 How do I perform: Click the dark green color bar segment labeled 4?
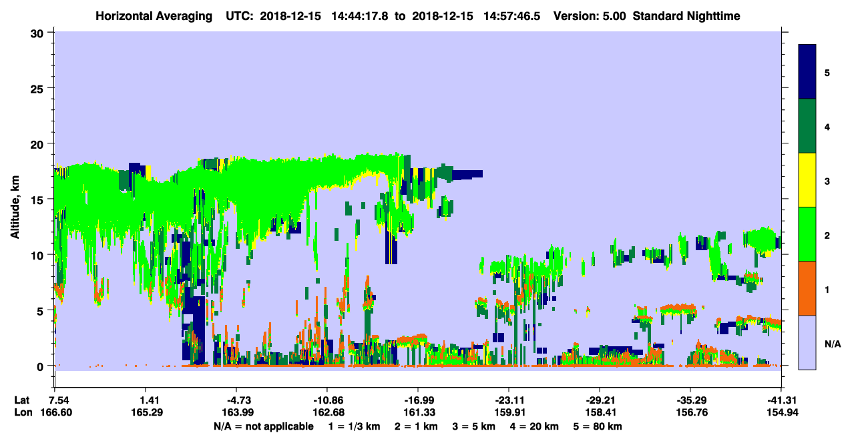(x=807, y=126)
